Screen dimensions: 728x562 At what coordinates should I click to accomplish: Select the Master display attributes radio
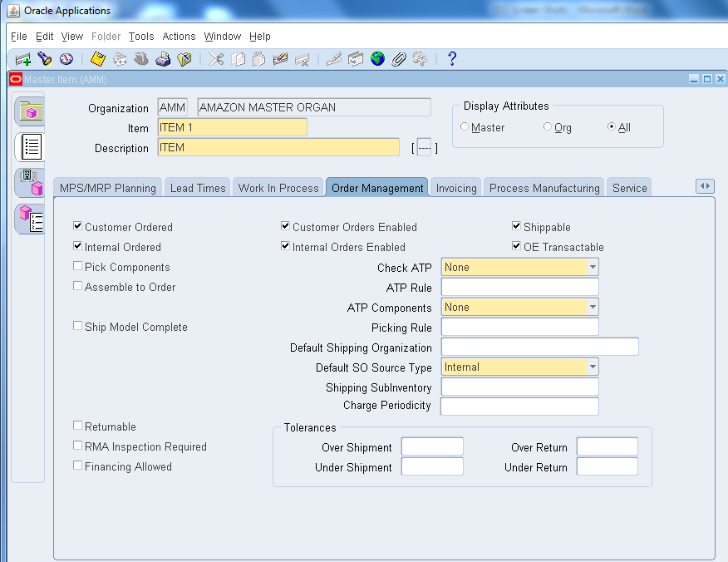465,126
